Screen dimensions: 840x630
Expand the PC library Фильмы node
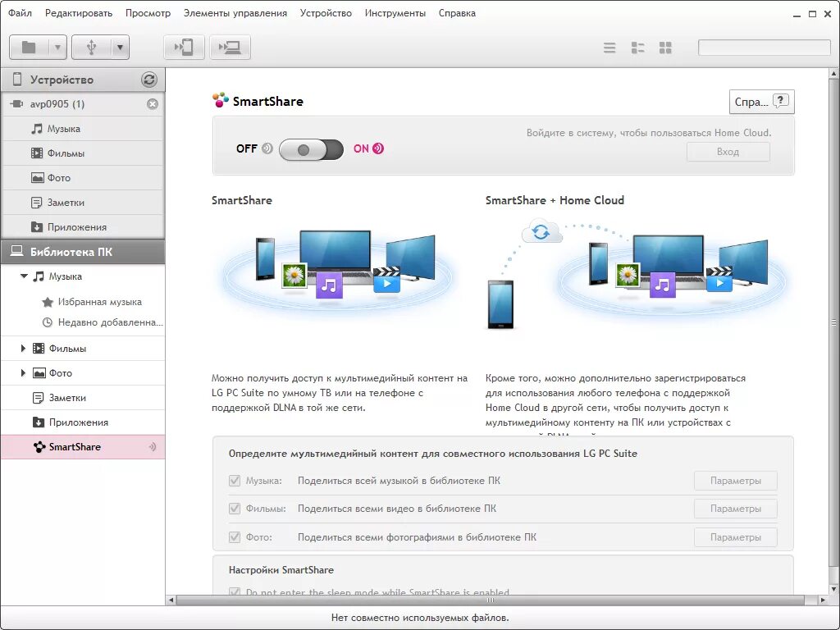[23, 348]
